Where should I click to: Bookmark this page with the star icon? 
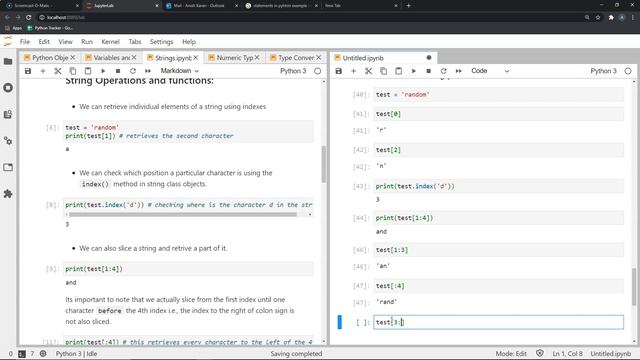click(x=598, y=18)
